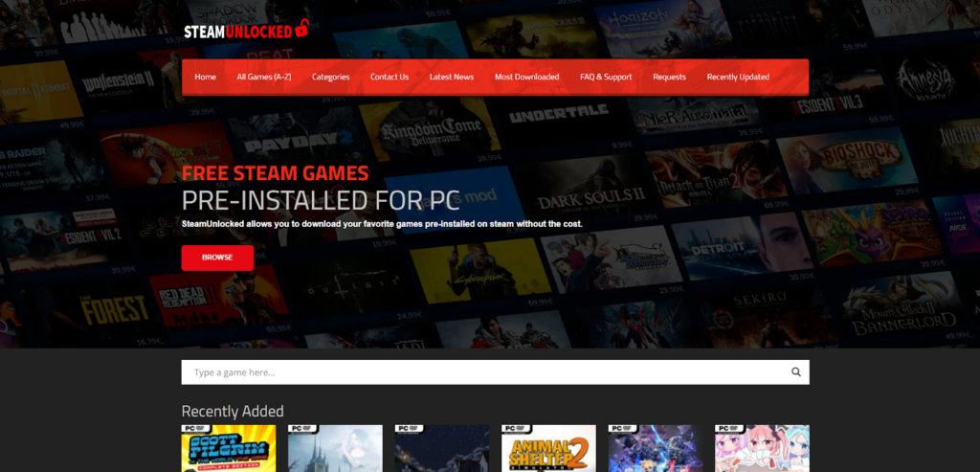The image size is (980, 472).
Task: Open FAQ & Support
Action: [x=606, y=77]
